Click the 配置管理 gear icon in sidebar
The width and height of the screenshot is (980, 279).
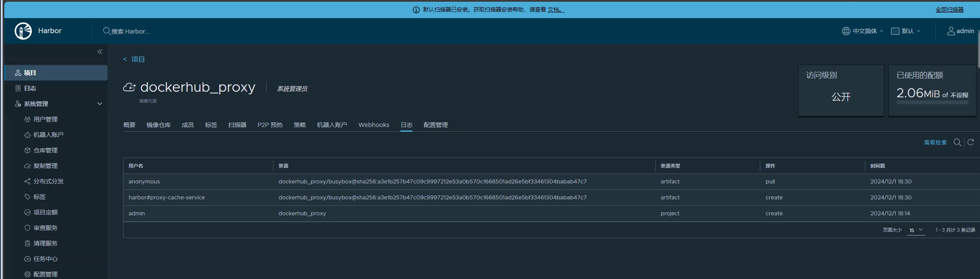pyautogui.click(x=28, y=274)
